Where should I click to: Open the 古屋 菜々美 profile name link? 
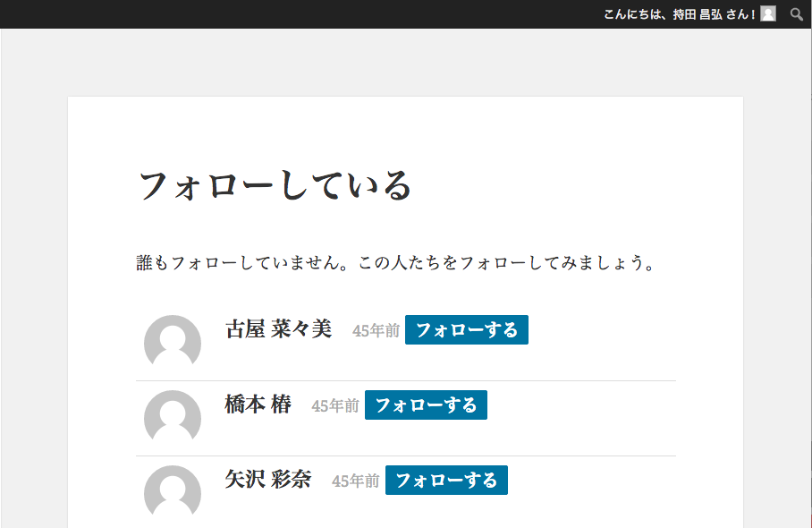[278, 329]
